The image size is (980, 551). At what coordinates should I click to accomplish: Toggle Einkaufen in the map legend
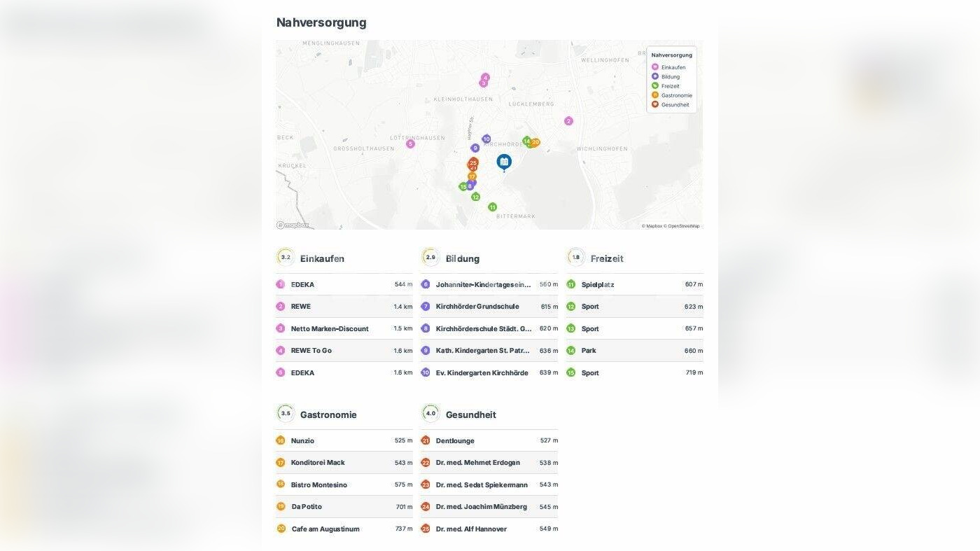[x=673, y=67]
